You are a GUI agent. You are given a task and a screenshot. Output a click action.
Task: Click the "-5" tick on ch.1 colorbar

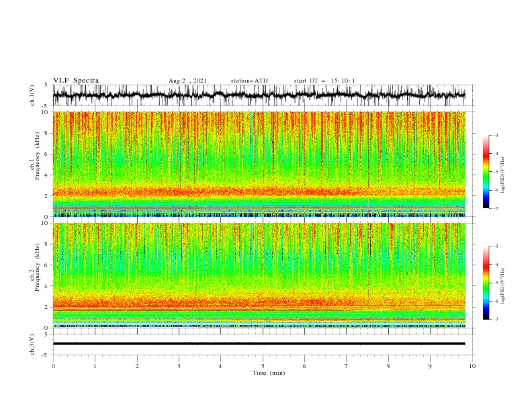(496, 172)
